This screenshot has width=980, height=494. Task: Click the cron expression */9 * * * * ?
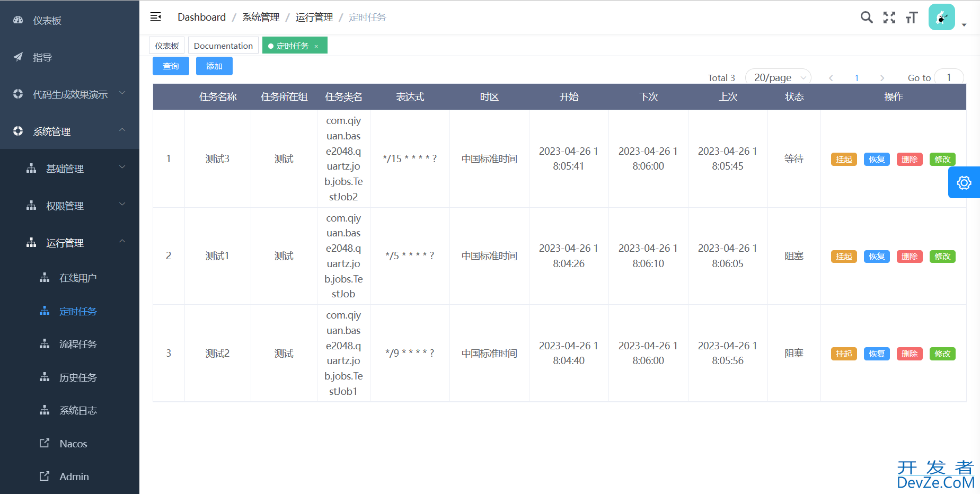click(x=410, y=353)
